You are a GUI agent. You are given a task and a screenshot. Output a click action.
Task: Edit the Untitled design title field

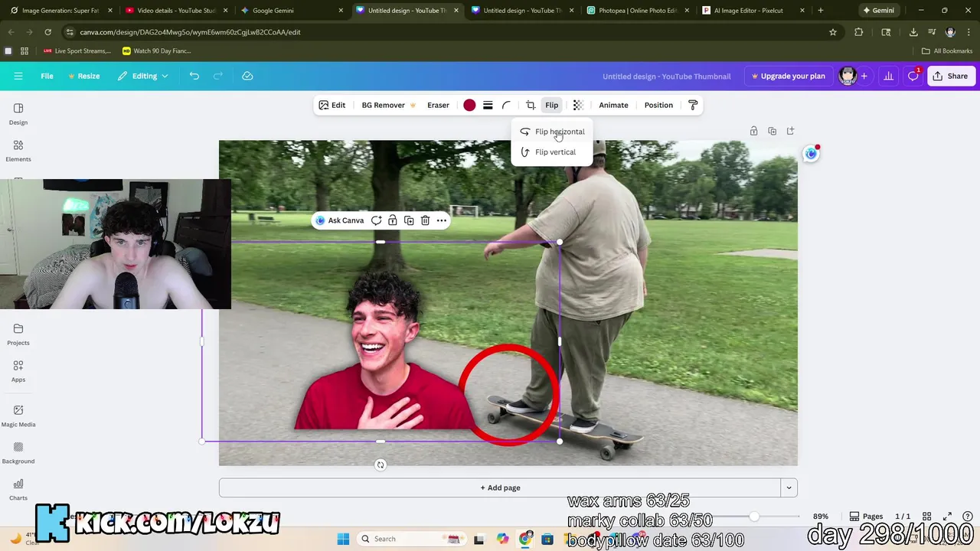click(666, 76)
